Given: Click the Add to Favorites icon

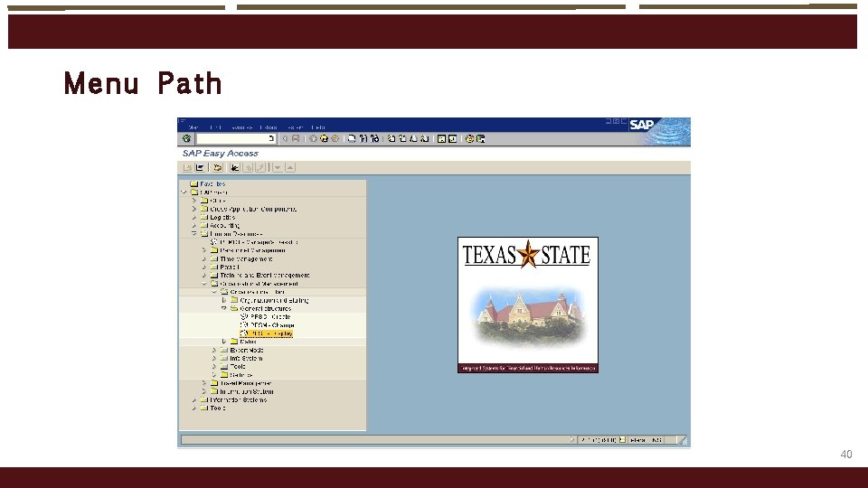Looking at the screenshot, I should tap(235, 167).
